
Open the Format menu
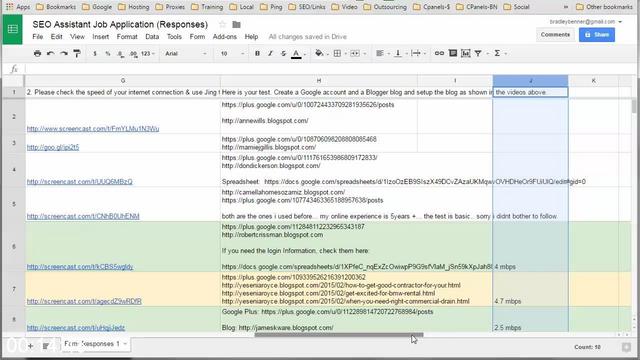(x=127, y=37)
